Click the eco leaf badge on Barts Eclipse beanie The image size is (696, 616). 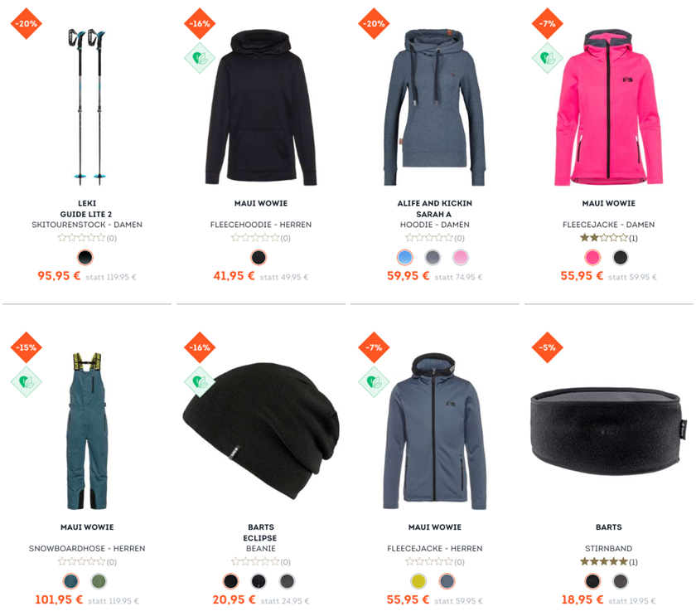click(x=200, y=382)
